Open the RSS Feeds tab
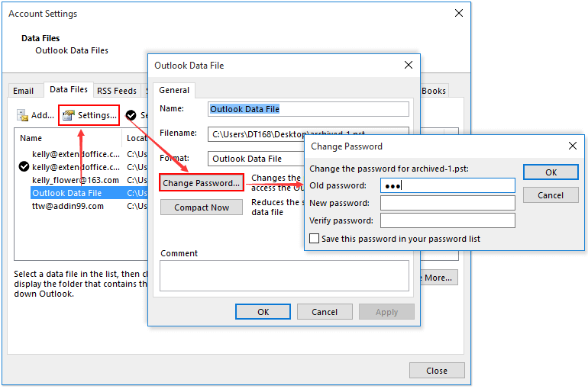Viewport: 588px width, 389px height. pyautogui.click(x=117, y=91)
